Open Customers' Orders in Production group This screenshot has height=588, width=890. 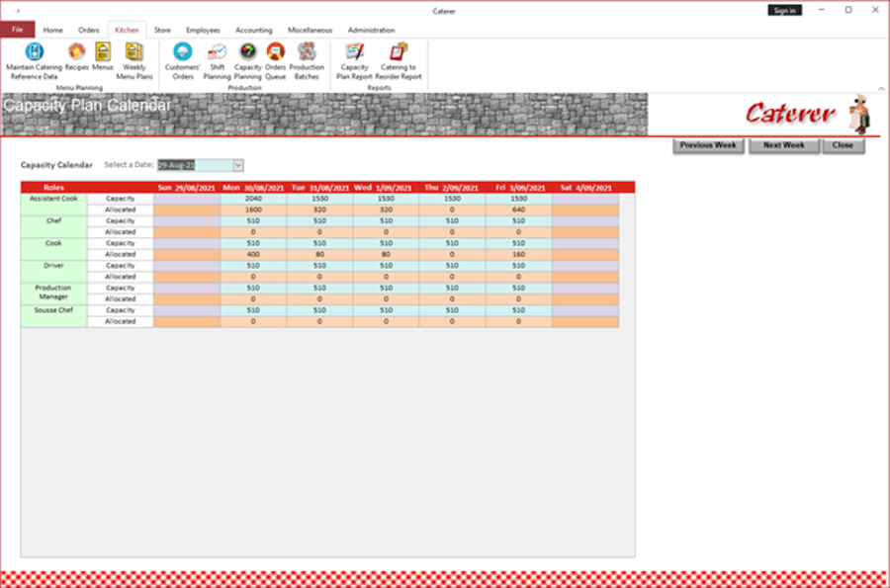183,61
